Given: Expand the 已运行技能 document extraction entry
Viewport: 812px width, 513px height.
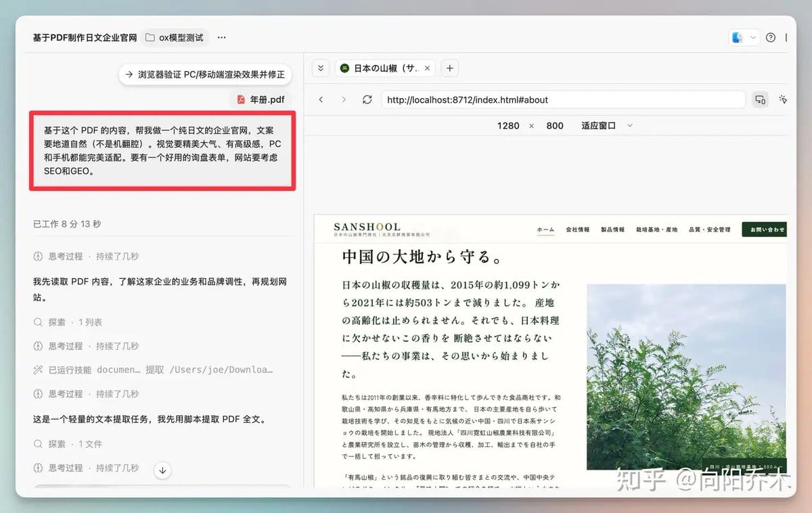Looking at the screenshot, I should click(153, 370).
